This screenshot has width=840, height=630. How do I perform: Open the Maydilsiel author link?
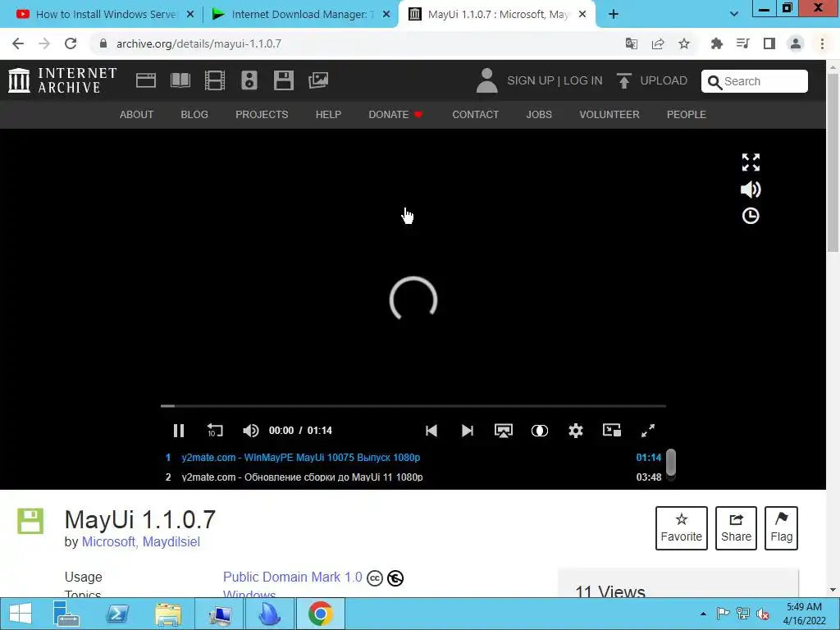click(171, 541)
